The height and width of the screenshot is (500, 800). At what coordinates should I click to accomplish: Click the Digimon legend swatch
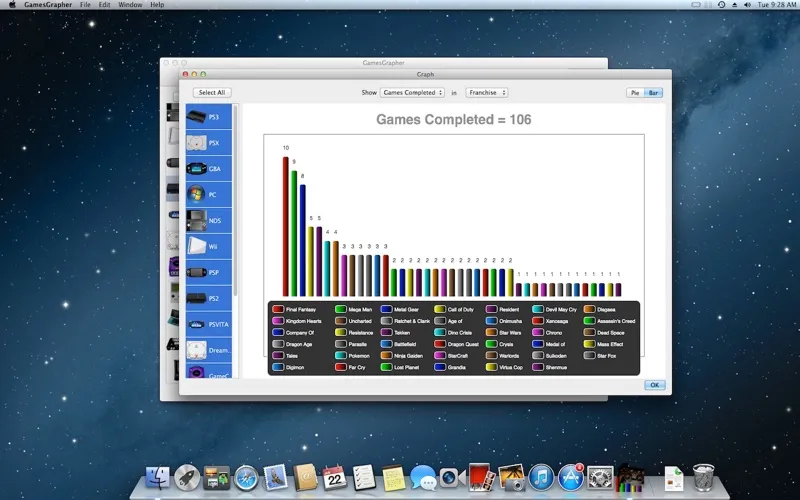click(278, 367)
